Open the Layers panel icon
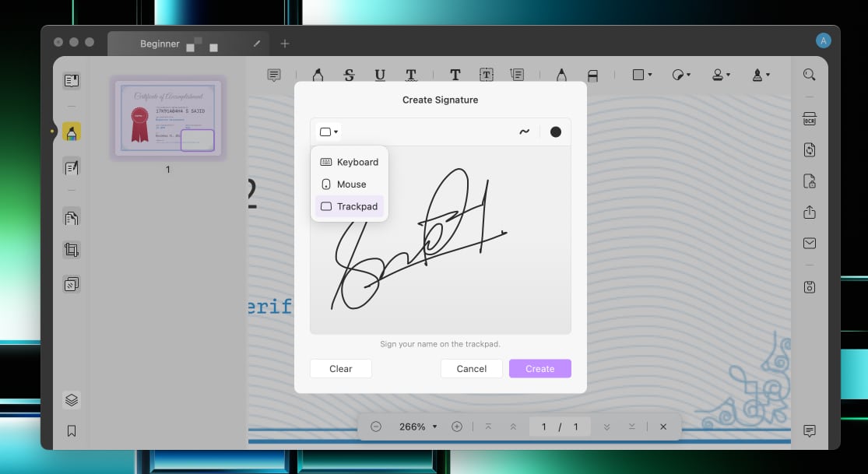 click(x=72, y=400)
